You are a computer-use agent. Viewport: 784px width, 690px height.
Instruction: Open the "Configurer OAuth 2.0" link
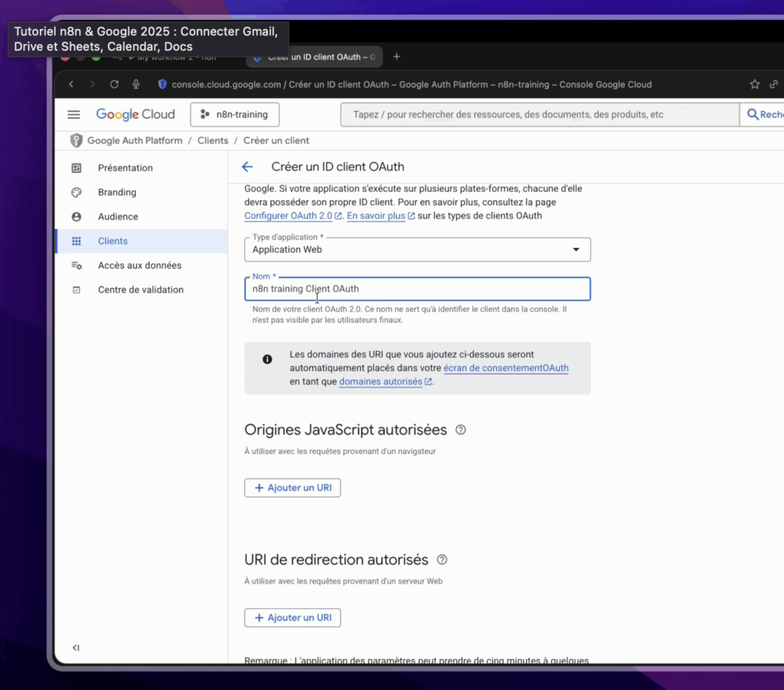pyautogui.click(x=287, y=216)
